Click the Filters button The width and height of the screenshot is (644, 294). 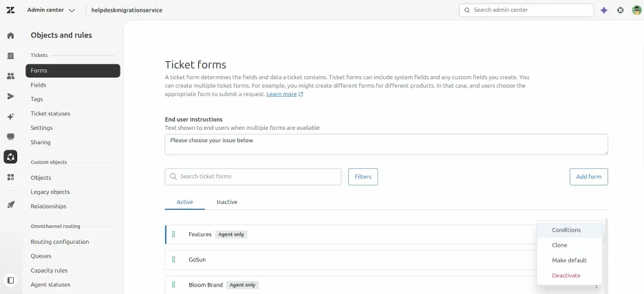tap(363, 177)
